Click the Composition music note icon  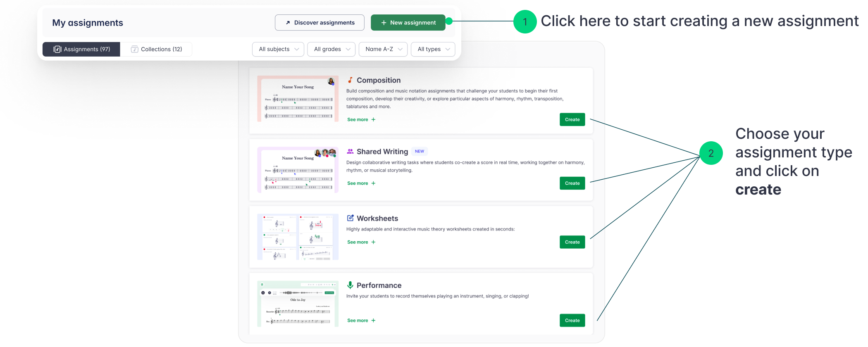(351, 80)
